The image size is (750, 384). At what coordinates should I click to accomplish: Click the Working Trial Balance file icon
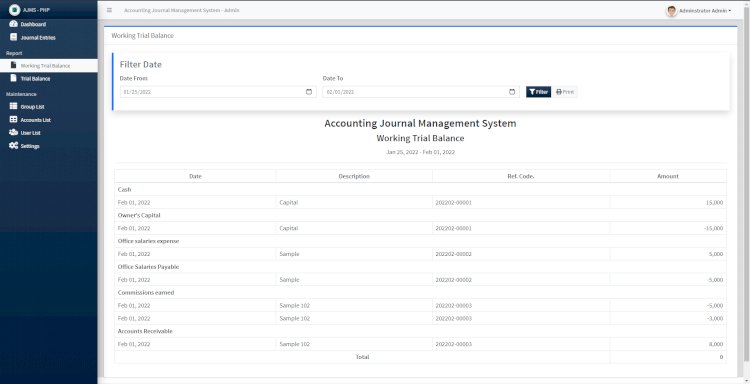[x=13, y=65]
